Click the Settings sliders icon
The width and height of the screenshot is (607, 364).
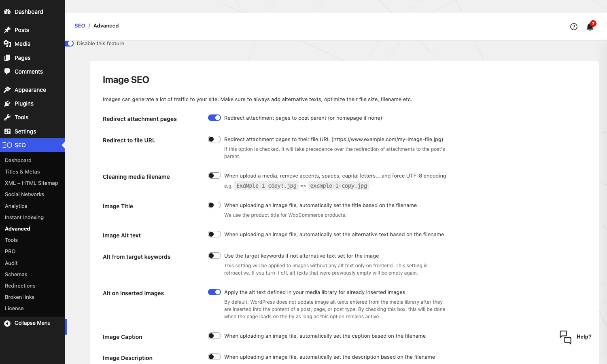pyautogui.click(x=7, y=131)
